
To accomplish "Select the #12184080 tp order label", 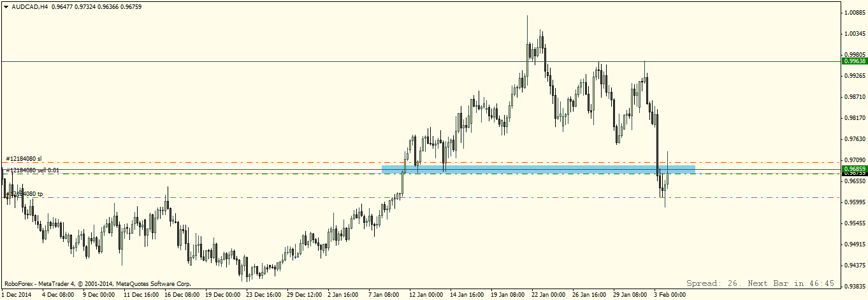I will 24,193.
